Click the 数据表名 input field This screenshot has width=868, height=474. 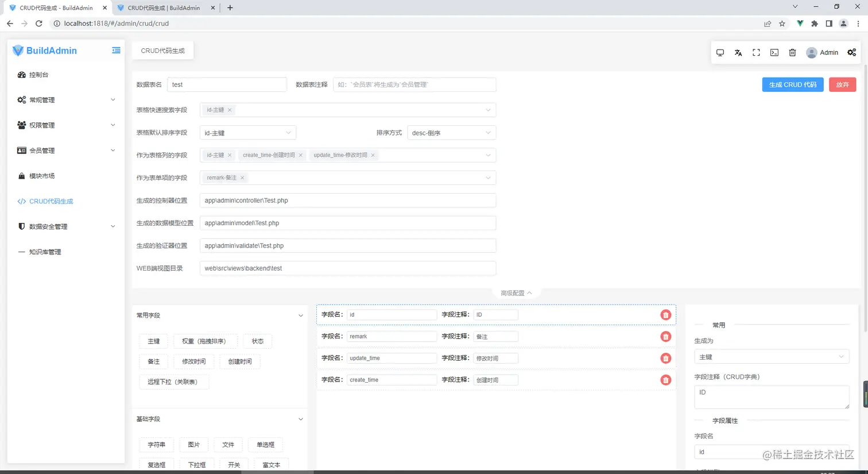(x=227, y=84)
